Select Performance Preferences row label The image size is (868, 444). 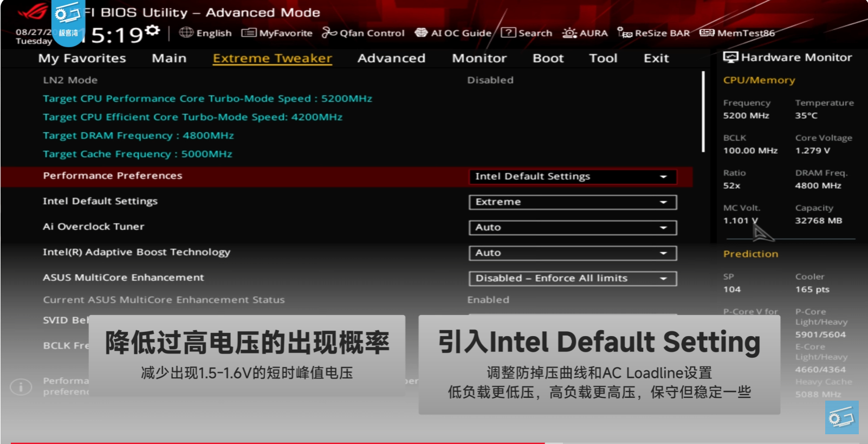(x=113, y=176)
